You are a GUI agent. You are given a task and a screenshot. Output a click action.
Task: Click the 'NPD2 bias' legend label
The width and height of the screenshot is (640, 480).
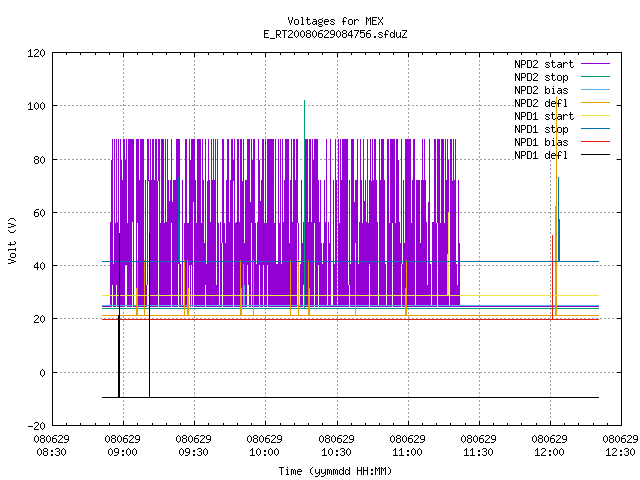tap(541, 90)
